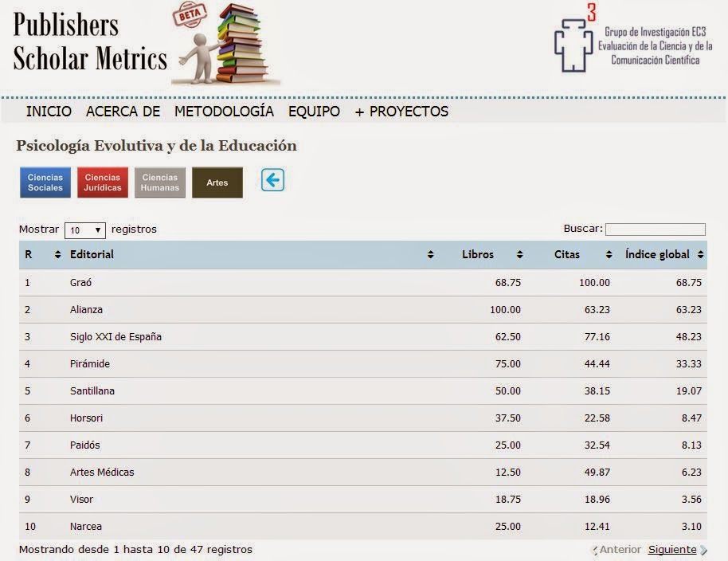Image resolution: width=728 pixels, height=561 pixels.
Task: Click Santillana's Índice global value 19.07
Action: [689, 391]
